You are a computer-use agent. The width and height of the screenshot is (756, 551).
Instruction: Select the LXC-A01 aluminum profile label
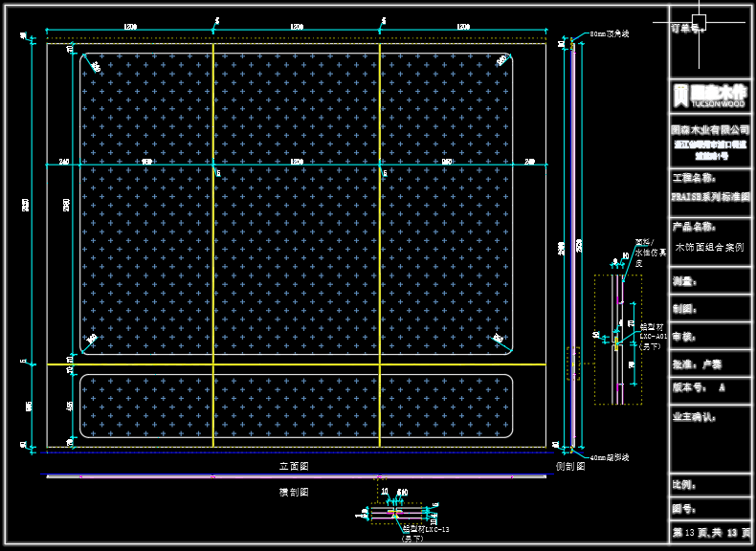point(653,336)
